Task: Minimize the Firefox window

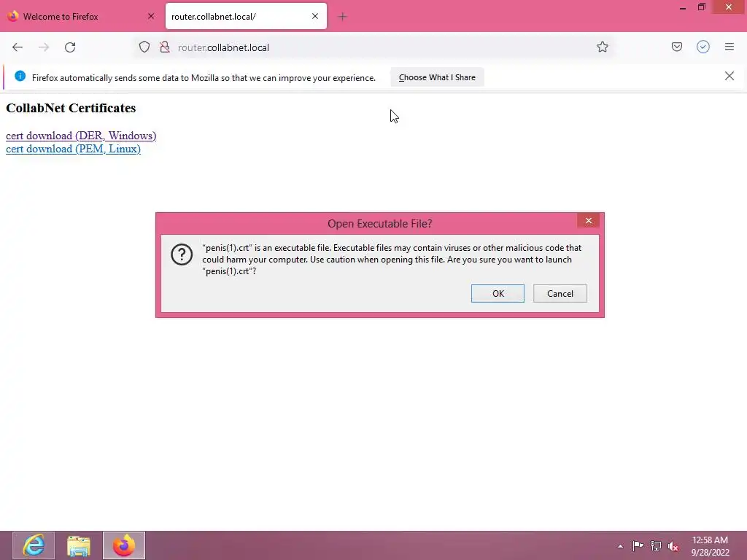Action: tap(683, 7)
